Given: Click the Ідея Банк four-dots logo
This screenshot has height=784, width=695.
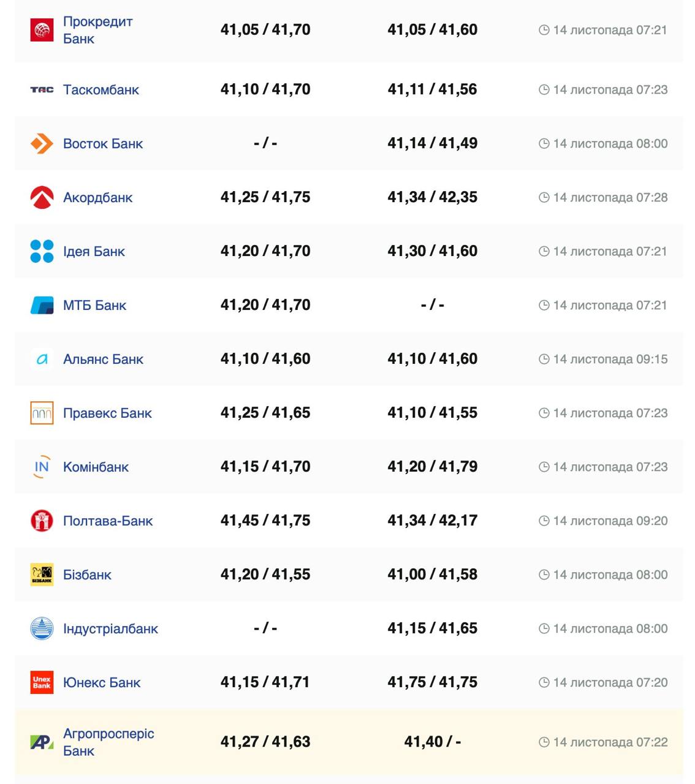Looking at the screenshot, I should (42, 251).
